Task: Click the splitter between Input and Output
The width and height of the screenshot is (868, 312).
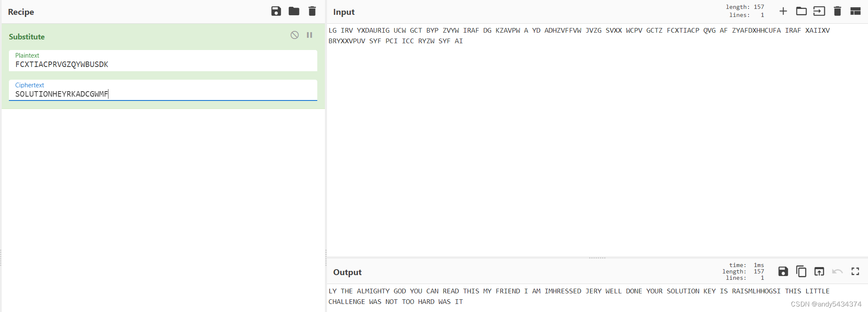Action: (x=597, y=258)
